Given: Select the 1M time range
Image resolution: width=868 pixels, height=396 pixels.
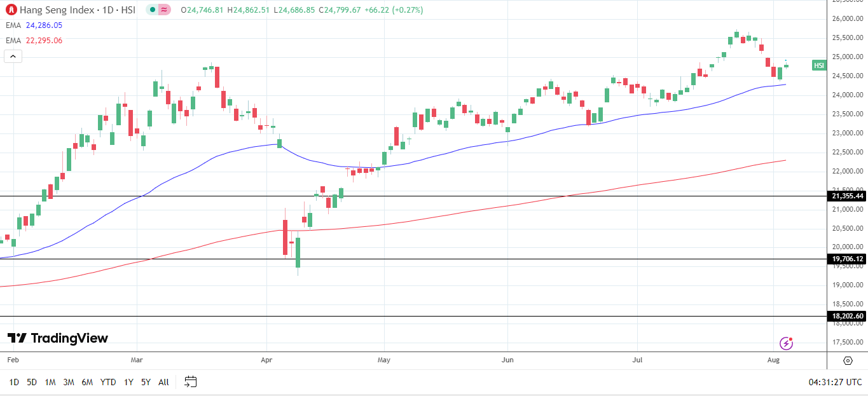Looking at the screenshot, I should coord(50,382).
